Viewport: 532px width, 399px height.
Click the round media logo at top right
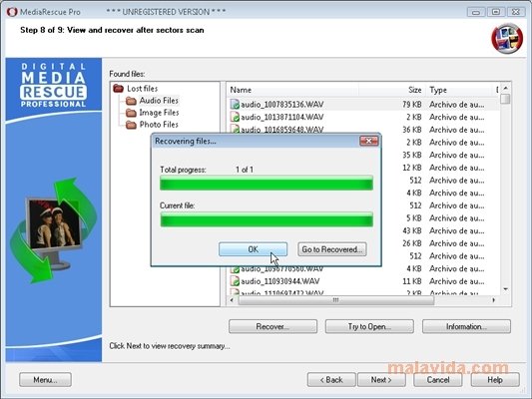pyautogui.click(x=507, y=38)
